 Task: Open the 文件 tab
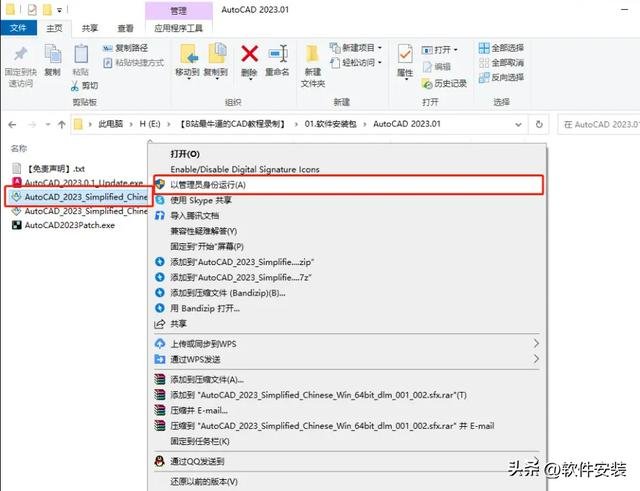click(18, 28)
